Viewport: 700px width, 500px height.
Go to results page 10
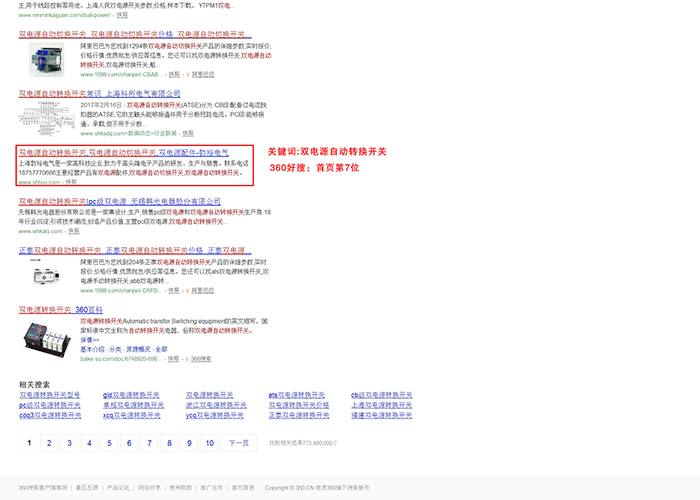pyautogui.click(x=210, y=443)
